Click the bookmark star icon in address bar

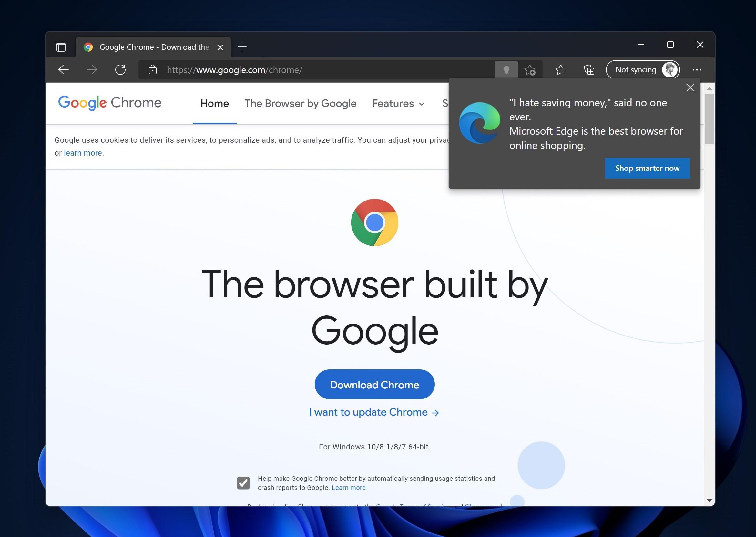529,70
